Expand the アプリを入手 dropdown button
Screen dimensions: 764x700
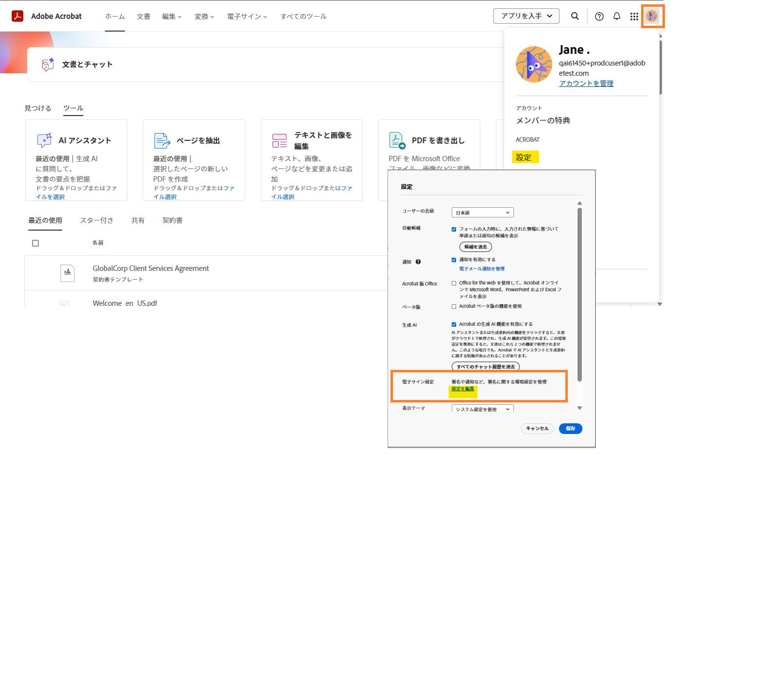[x=526, y=16]
